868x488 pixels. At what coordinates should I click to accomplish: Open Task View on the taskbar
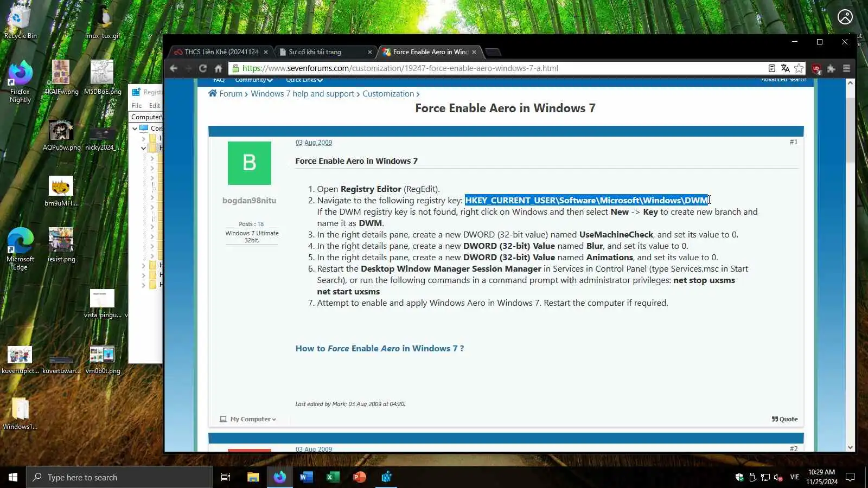click(x=226, y=477)
